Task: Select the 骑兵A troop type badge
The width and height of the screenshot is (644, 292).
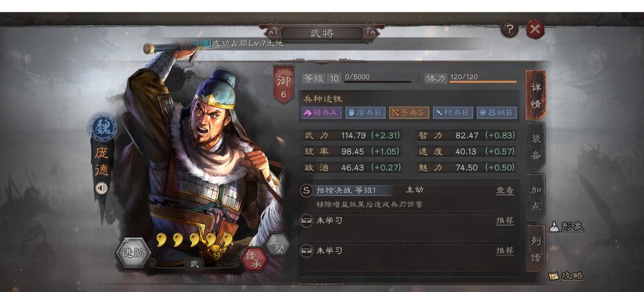Action: [321, 113]
